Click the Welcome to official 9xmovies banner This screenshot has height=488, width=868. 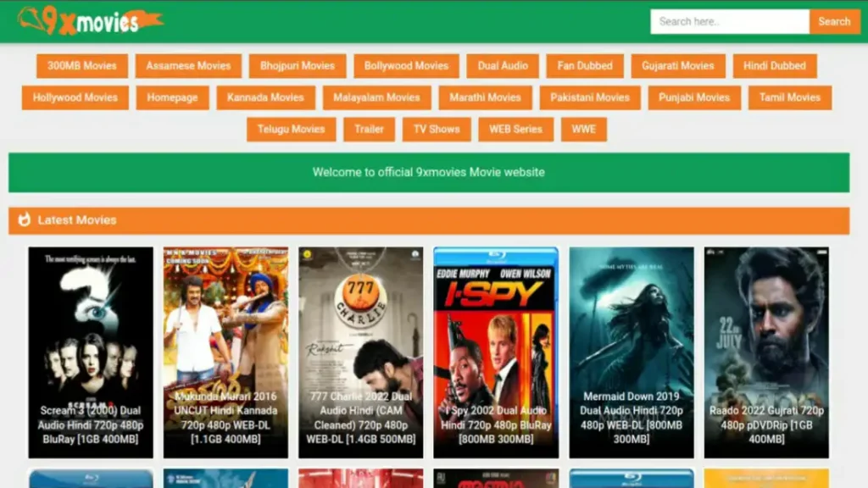coord(429,173)
